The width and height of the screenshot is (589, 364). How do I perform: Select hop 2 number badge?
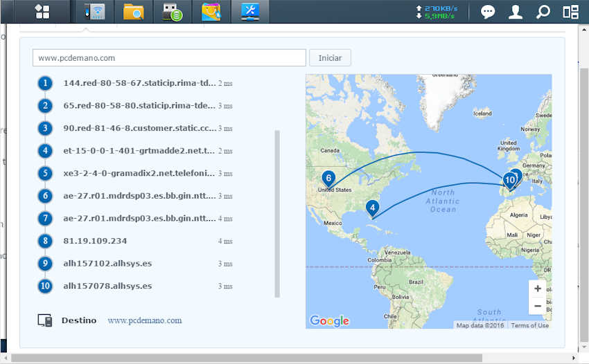(45, 105)
